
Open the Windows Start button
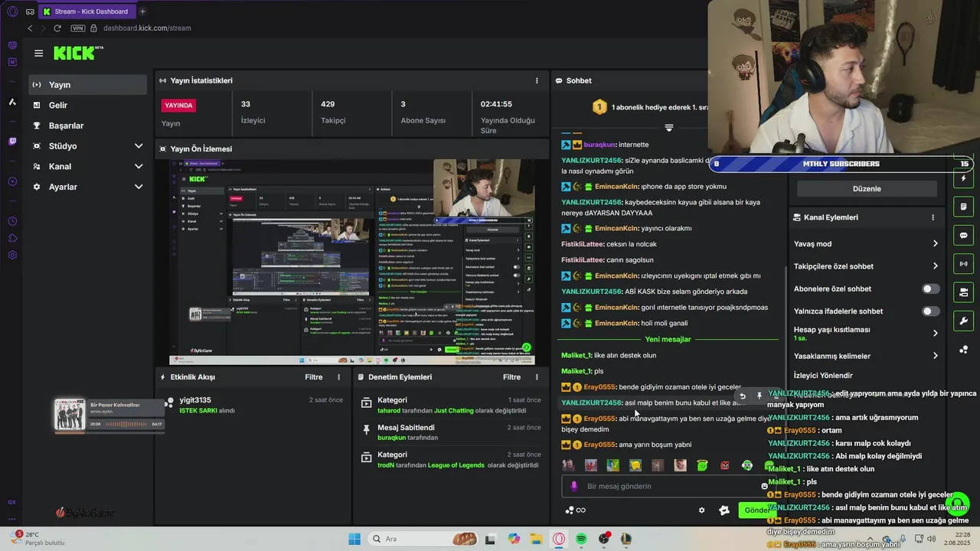pos(354,539)
